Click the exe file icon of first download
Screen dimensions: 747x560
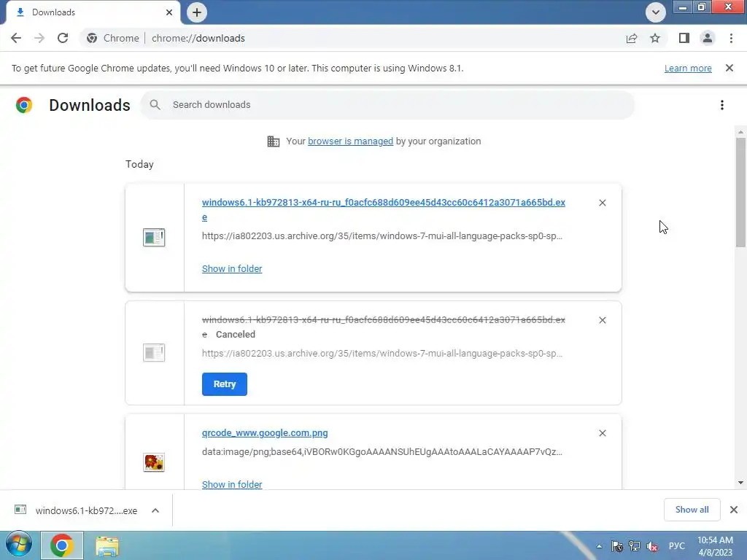coord(154,237)
